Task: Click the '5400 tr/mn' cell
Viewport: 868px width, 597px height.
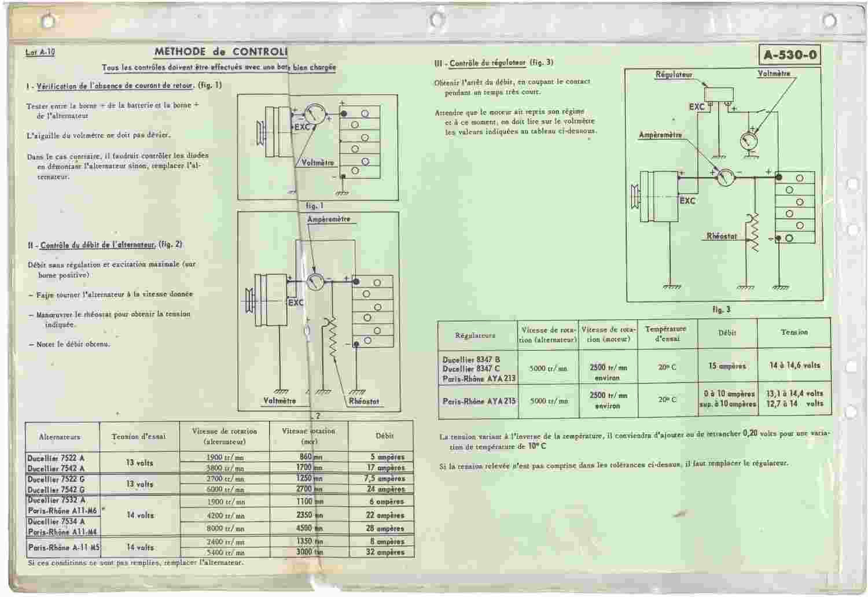Action: [225, 552]
